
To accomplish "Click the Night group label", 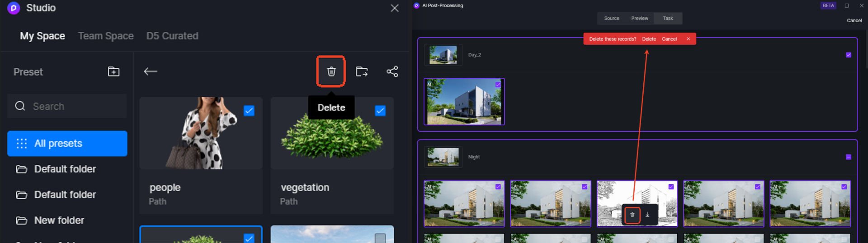I will click(474, 157).
